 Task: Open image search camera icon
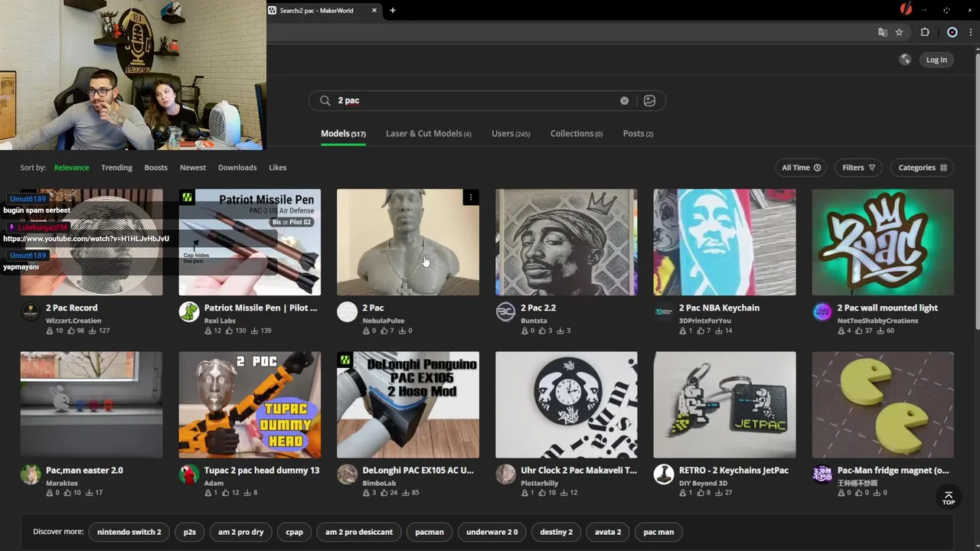(649, 100)
